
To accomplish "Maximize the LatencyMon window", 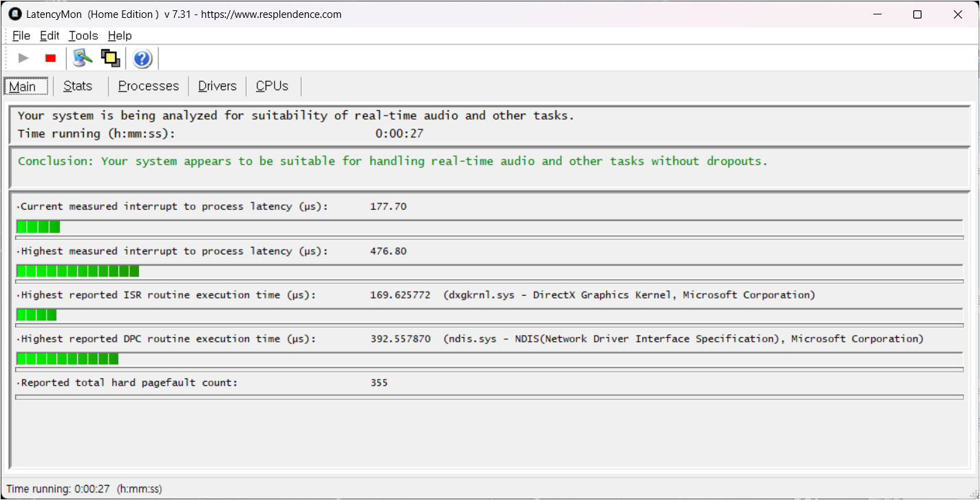I will coord(917,14).
